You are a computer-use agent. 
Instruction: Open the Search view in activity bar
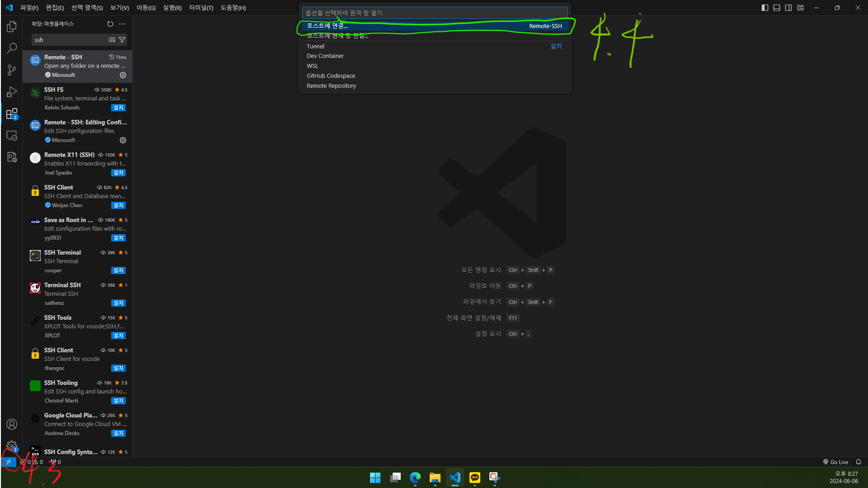pyautogui.click(x=12, y=48)
